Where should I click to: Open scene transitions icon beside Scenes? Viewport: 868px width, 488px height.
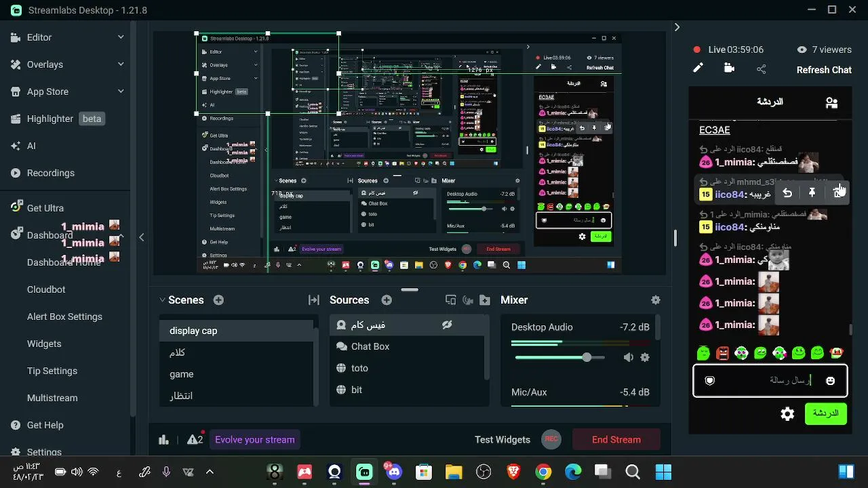(x=314, y=300)
